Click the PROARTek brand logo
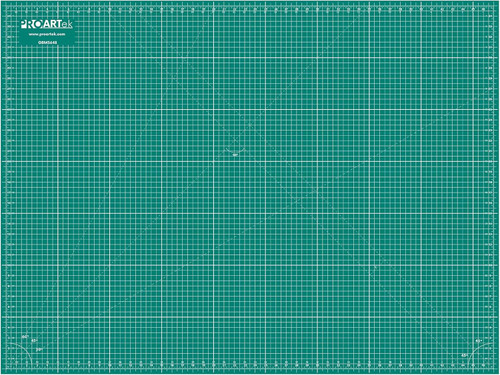 46,24
